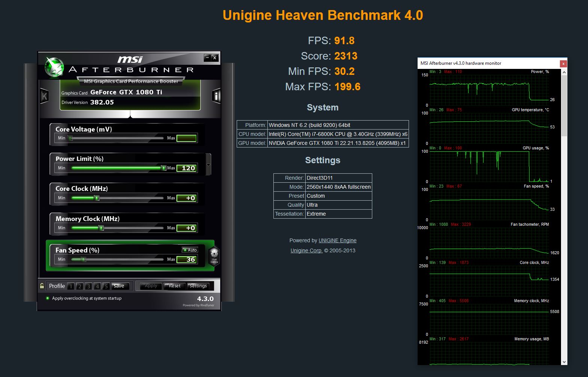The image size is (588, 377).
Task: Toggle the Fan Speed Auto mode
Action: pos(190,250)
